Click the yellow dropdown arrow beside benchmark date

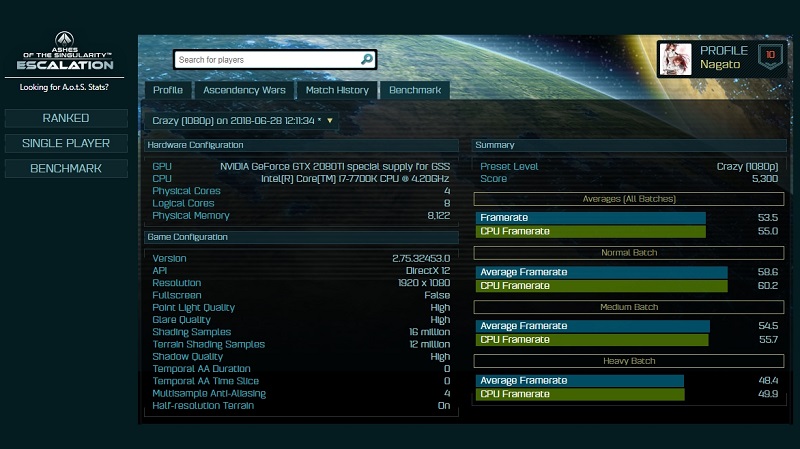[x=330, y=121]
